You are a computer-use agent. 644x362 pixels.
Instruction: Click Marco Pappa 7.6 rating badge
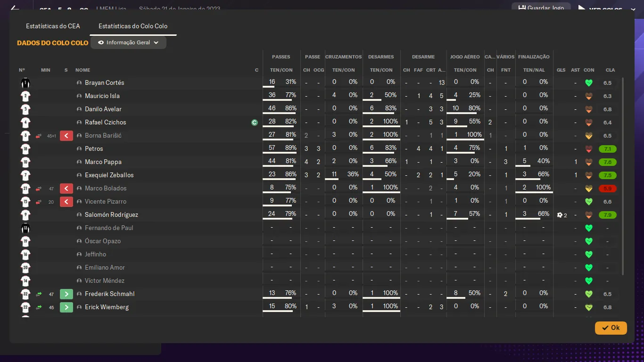click(x=607, y=162)
